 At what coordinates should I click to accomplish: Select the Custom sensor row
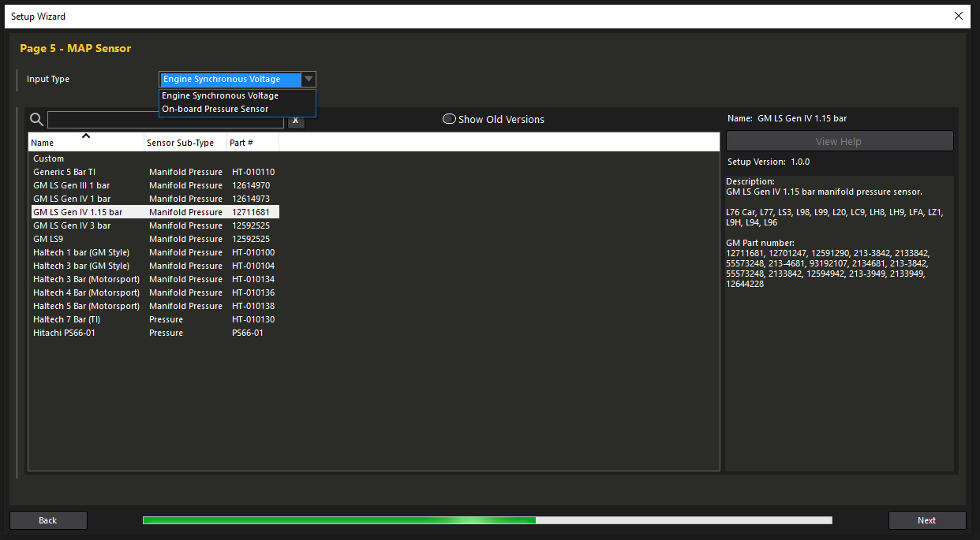(x=154, y=158)
